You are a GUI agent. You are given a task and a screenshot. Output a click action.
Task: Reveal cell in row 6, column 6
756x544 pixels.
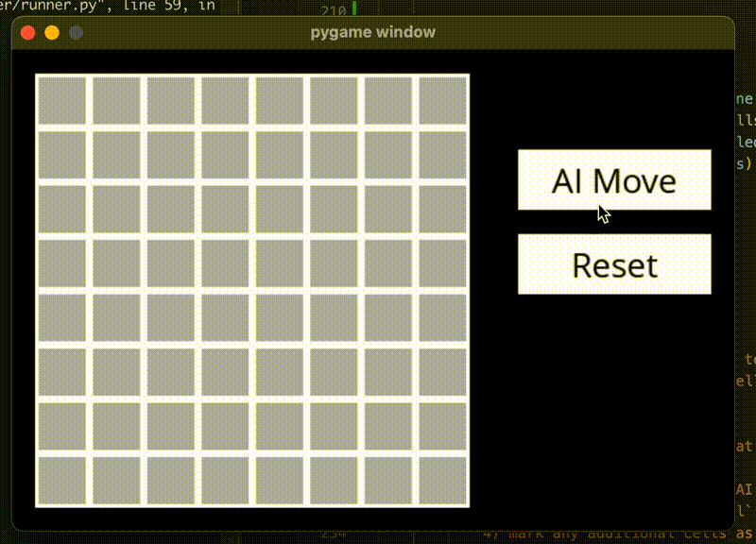point(334,372)
